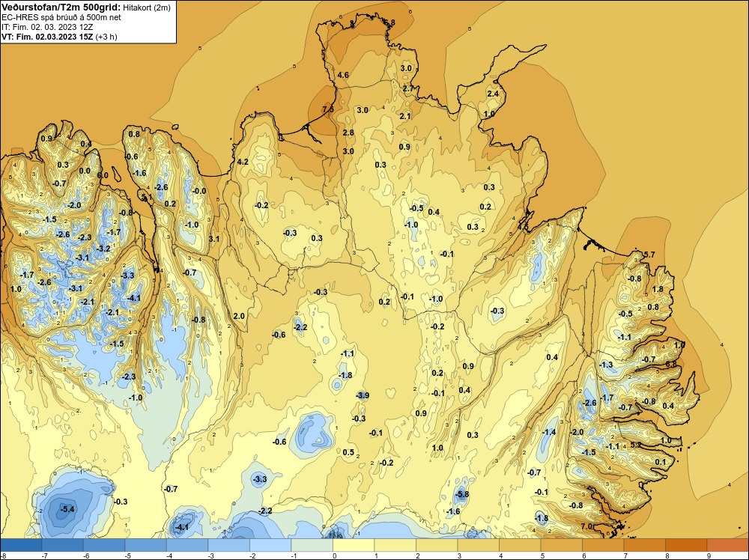
Task: Click the legend tick label '0'
Action: [x=334, y=556]
